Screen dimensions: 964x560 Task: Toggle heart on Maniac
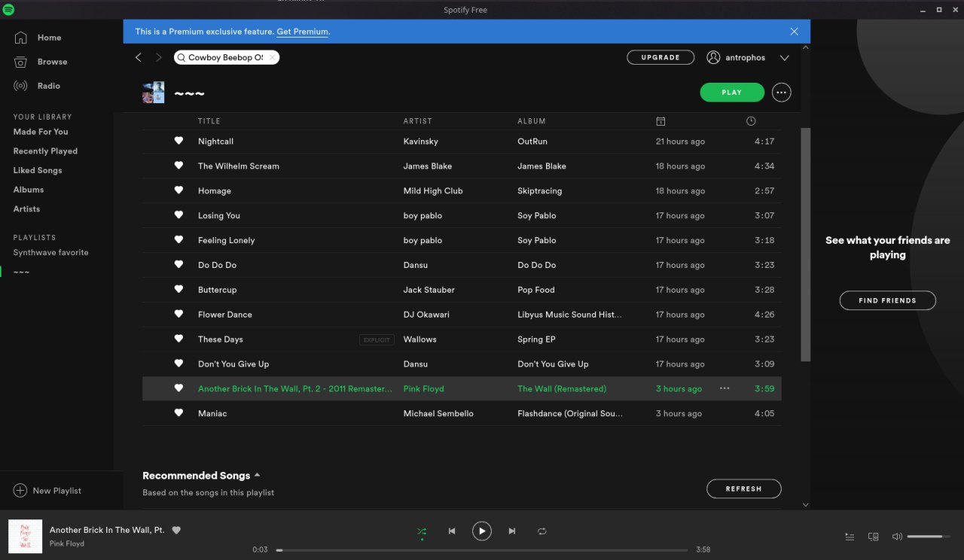tap(178, 413)
